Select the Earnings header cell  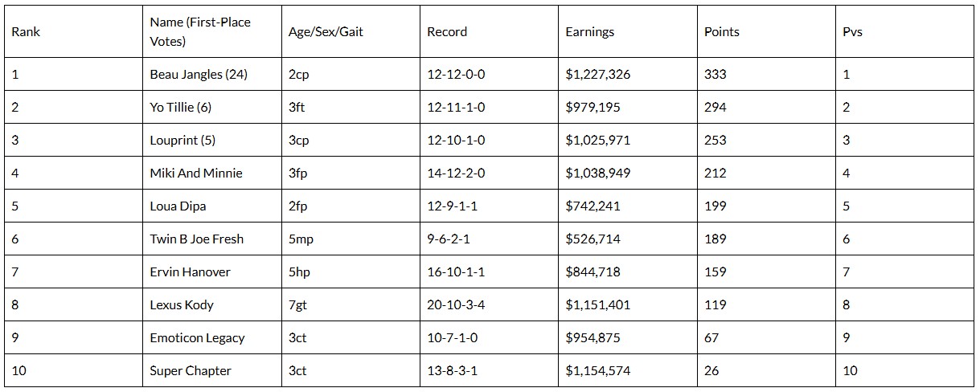click(590, 32)
